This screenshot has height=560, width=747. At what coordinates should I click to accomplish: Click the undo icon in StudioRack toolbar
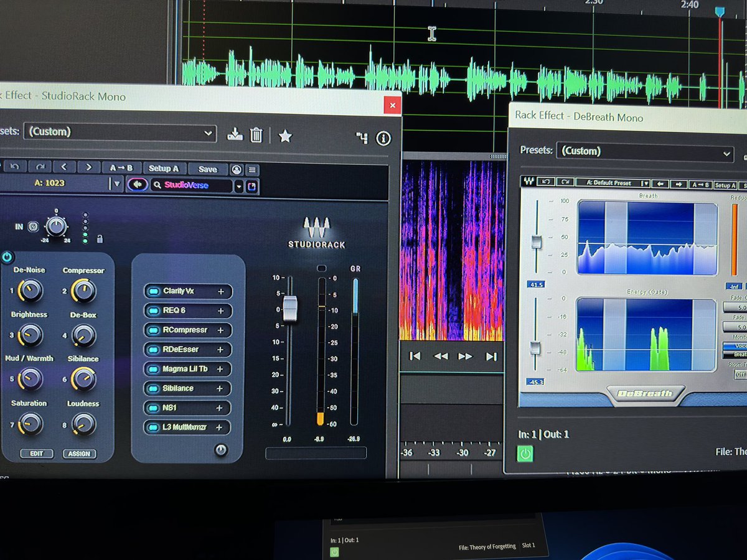14,168
